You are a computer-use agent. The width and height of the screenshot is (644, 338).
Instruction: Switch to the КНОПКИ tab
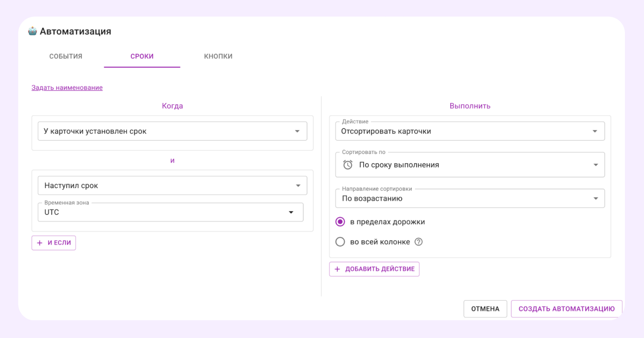coord(218,56)
